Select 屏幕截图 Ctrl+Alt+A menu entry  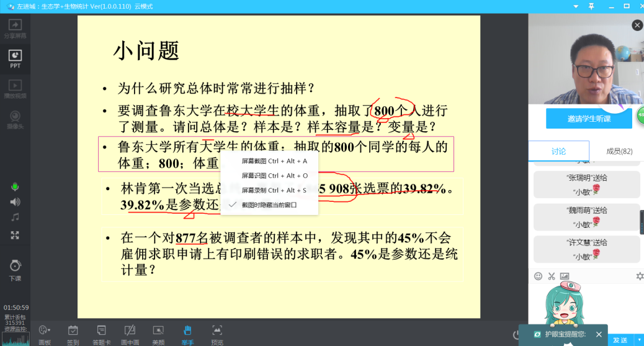point(269,161)
